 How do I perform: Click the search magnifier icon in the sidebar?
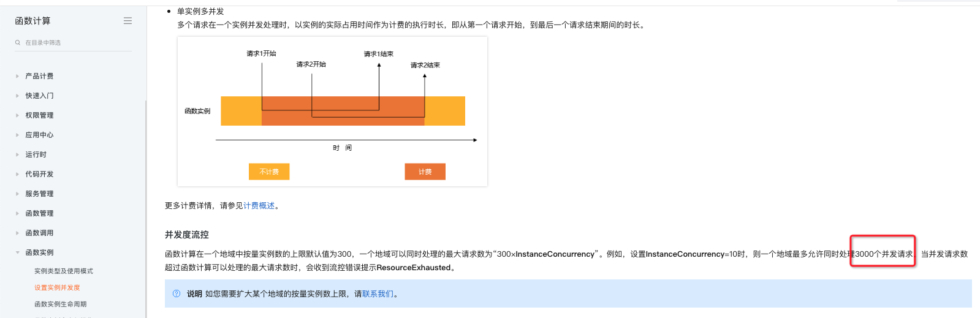pyautogui.click(x=18, y=43)
